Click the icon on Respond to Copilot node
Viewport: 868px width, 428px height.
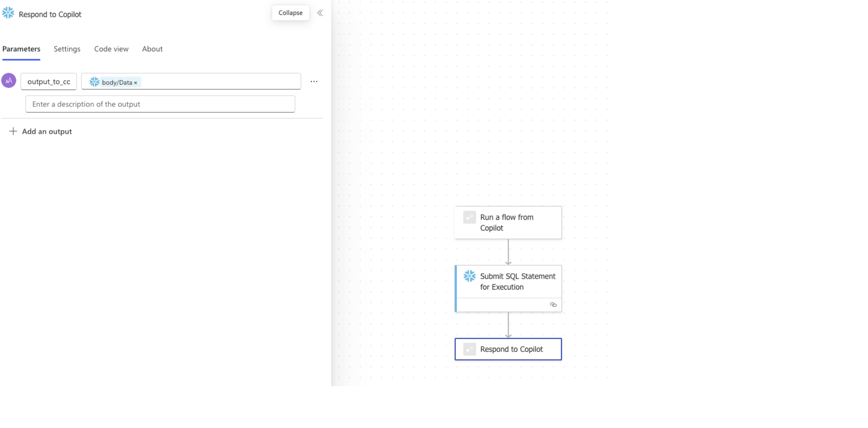tap(470, 349)
